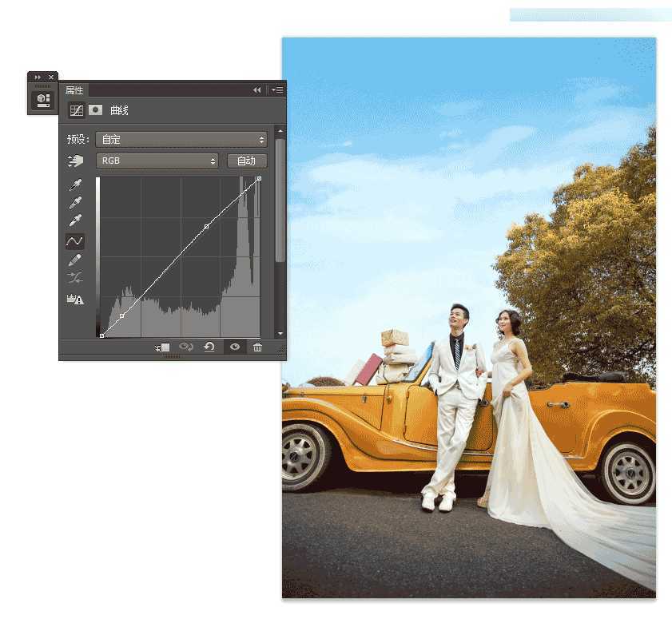672x619 pixels.
Task: Click the smooth curve values icon
Action: pyautogui.click(x=74, y=278)
